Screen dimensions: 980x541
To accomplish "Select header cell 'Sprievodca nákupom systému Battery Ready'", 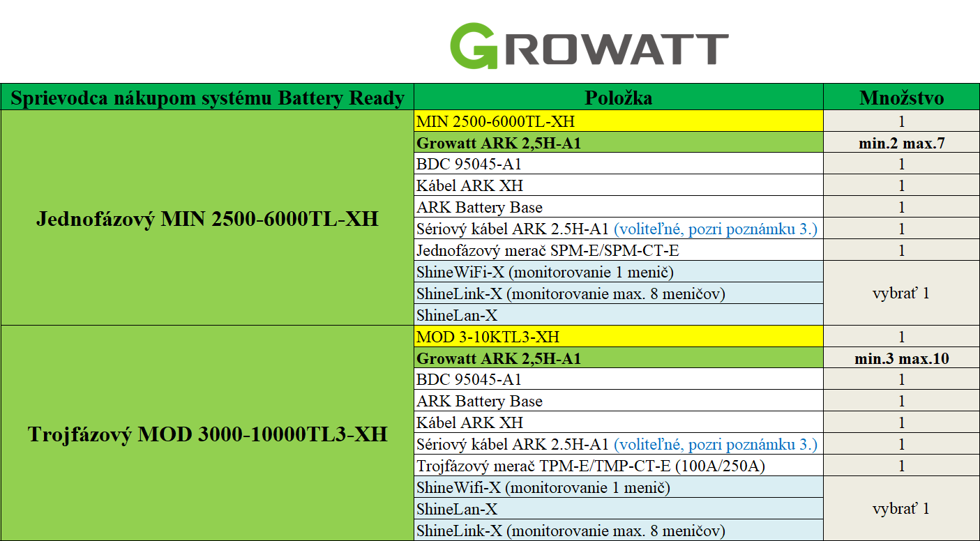I will coord(207,98).
